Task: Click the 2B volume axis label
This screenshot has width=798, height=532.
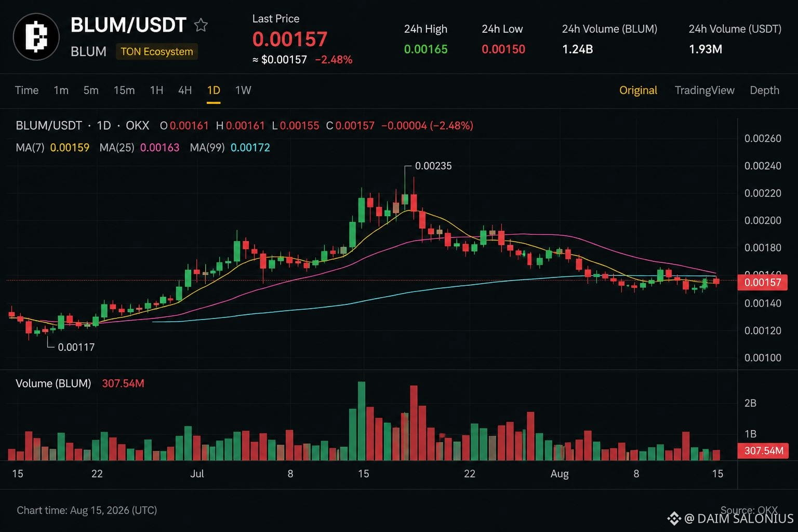Action: (x=750, y=403)
